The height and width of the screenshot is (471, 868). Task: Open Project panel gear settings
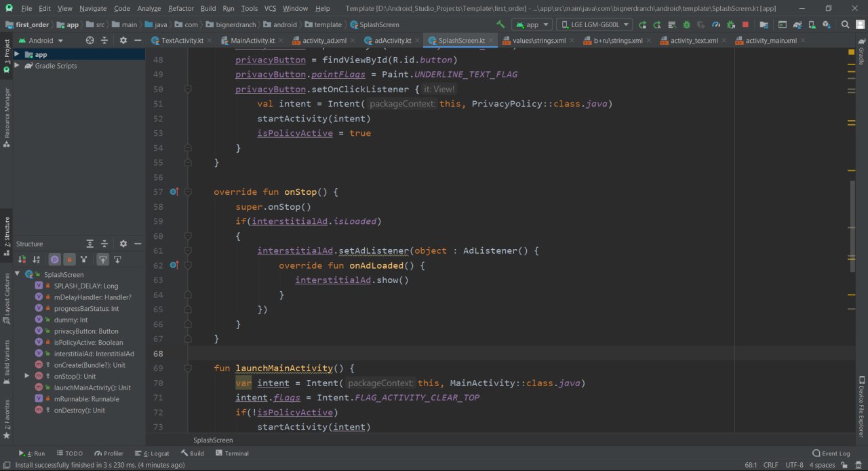tap(123, 40)
